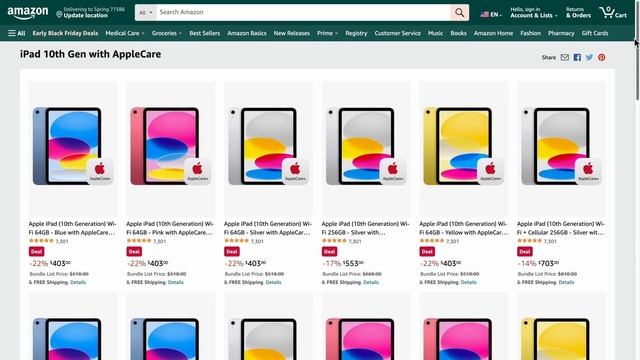Click Details link under $553 iPad

(371, 282)
